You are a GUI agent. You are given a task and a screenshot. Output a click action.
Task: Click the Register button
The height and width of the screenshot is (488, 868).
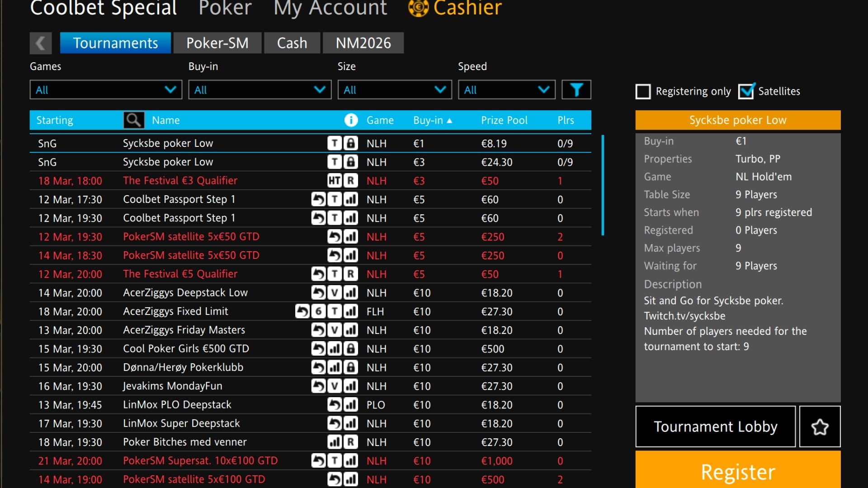pos(737,472)
